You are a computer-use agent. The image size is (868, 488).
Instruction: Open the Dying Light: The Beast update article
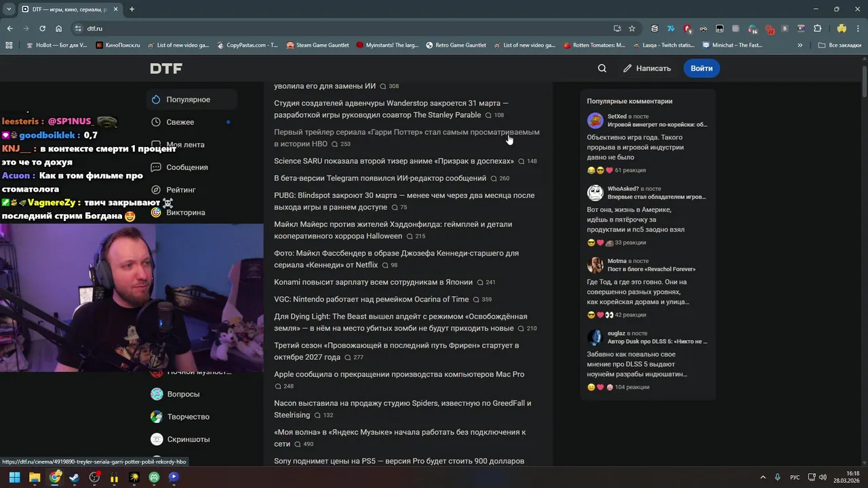click(400, 322)
